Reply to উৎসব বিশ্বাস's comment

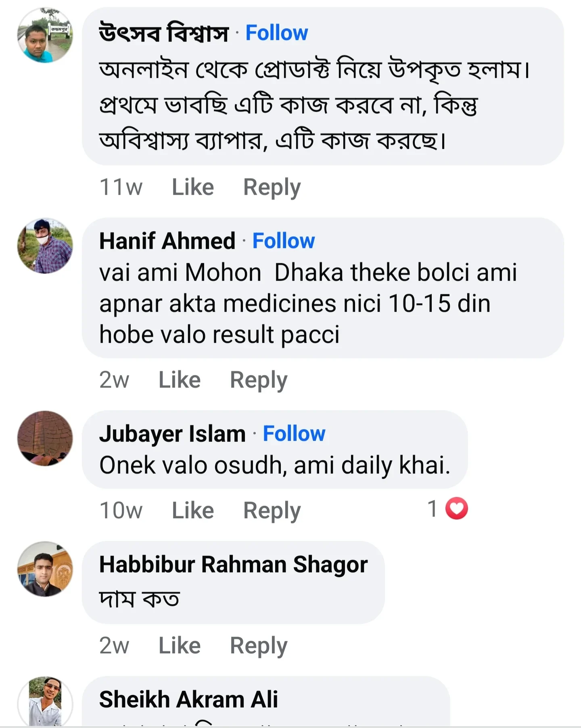click(271, 186)
